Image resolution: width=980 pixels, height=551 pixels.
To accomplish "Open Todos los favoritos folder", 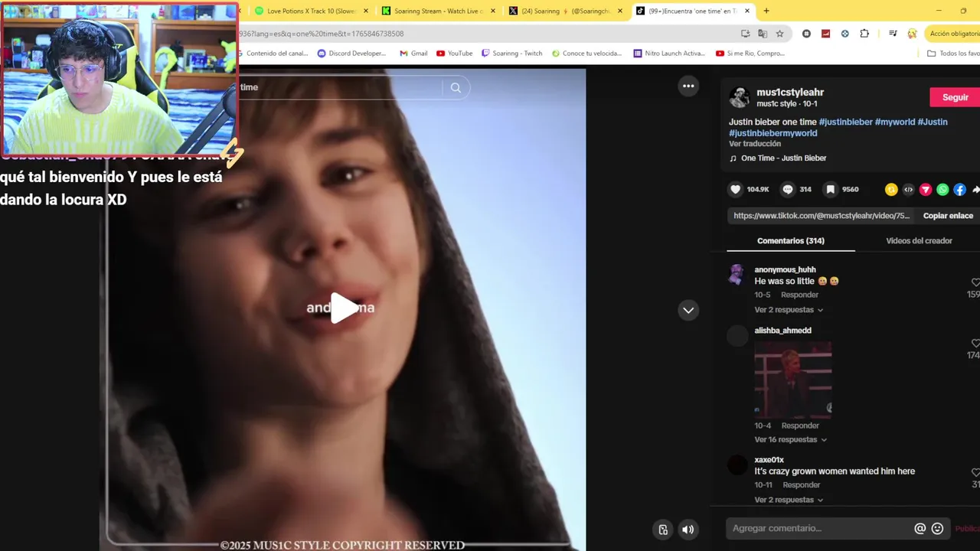I will tap(953, 54).
